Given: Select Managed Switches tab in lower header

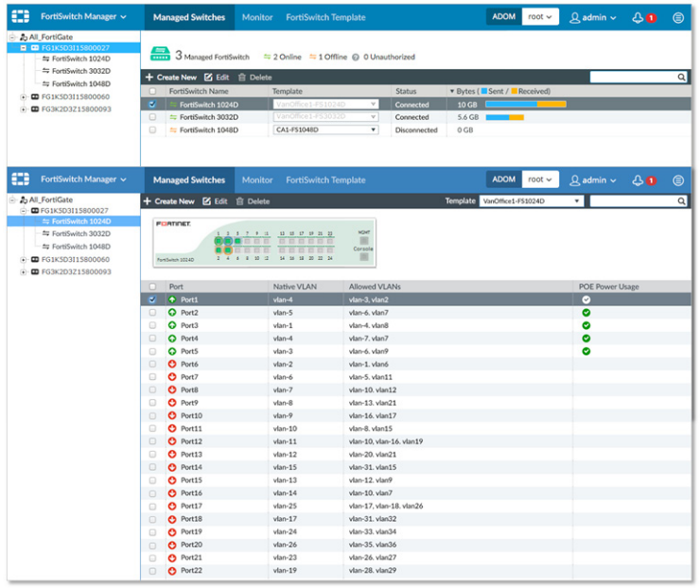Looking at the screenshot, I should pos(189,181).
